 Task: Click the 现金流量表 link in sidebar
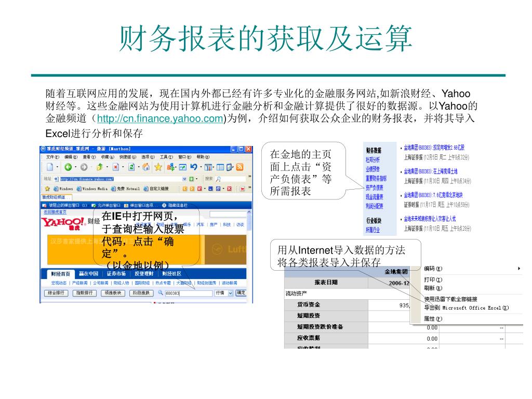point(374,197)
